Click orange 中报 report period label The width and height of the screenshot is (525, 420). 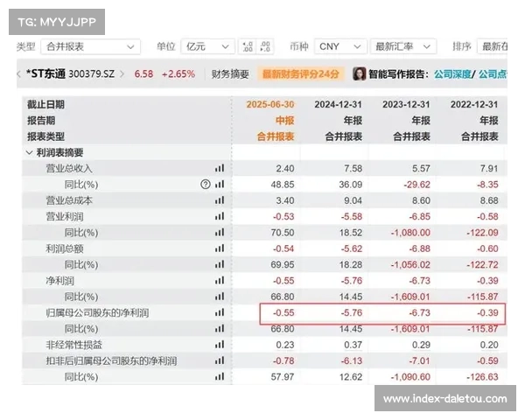pos(285,121)
